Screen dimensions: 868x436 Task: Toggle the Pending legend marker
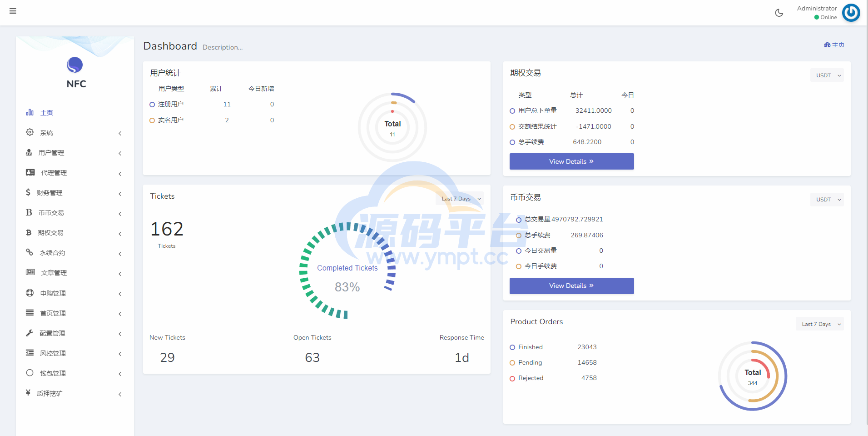[512, 363]
